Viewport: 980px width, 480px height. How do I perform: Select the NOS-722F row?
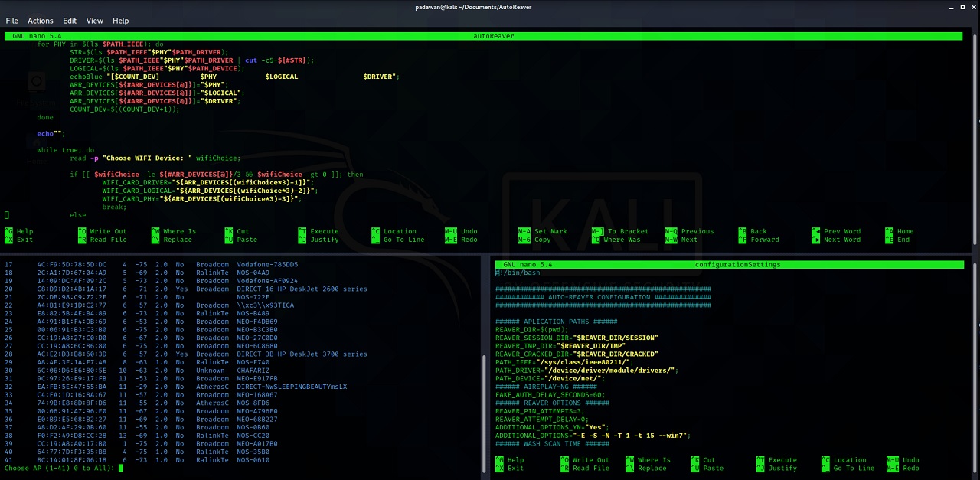pyautogui.click(x=137, y=297)
